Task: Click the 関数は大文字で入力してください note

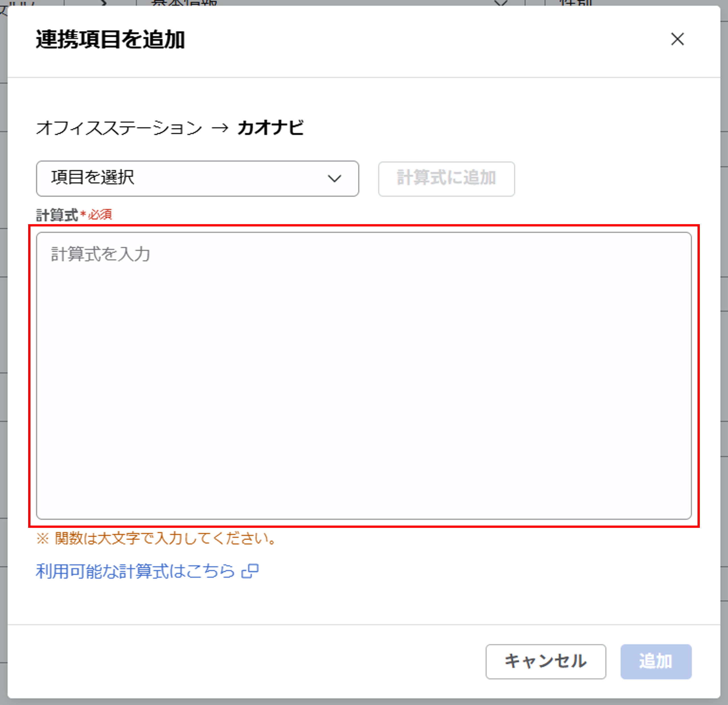Action: pos(156,538)
